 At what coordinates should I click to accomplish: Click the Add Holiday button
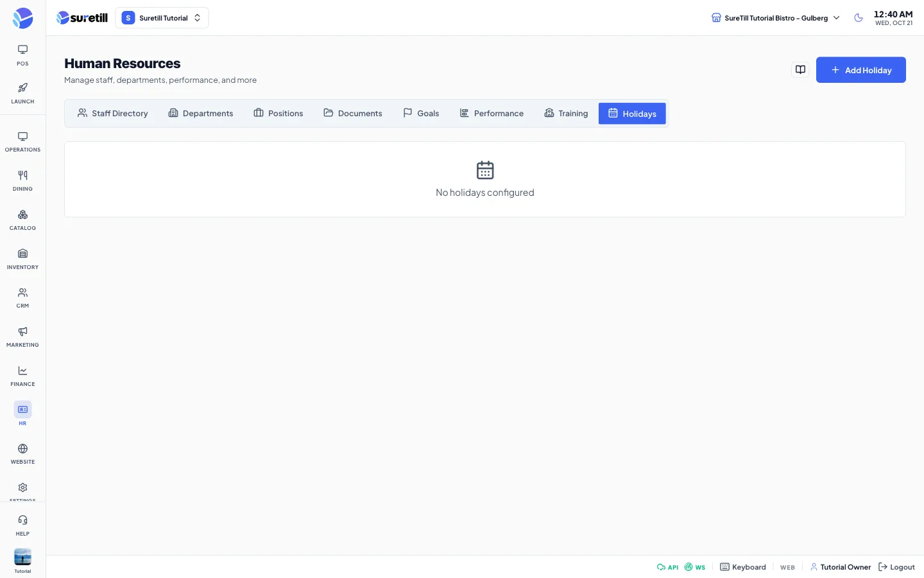tap(861, 70)
